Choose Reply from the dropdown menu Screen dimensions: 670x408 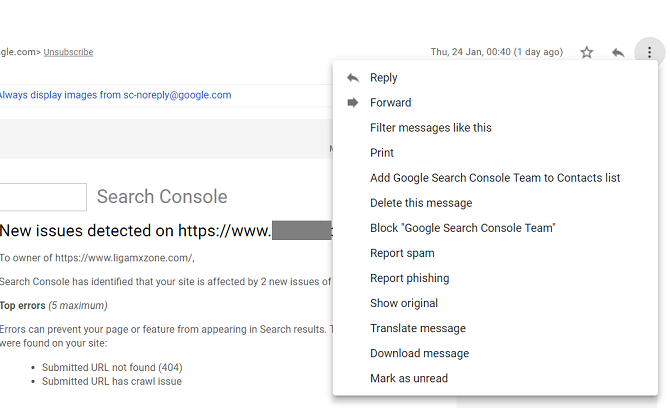tap(495, 78)
